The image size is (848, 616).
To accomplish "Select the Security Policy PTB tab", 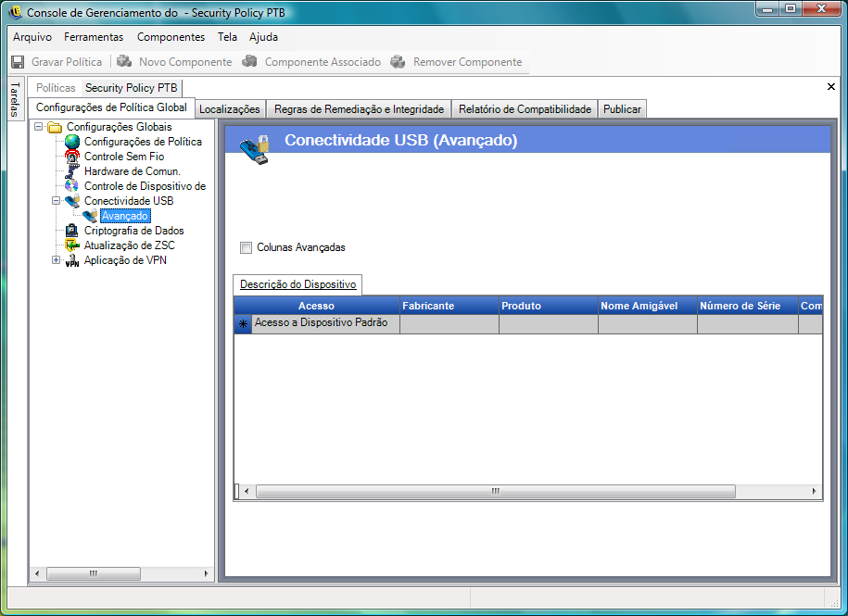I will [132, 87].
